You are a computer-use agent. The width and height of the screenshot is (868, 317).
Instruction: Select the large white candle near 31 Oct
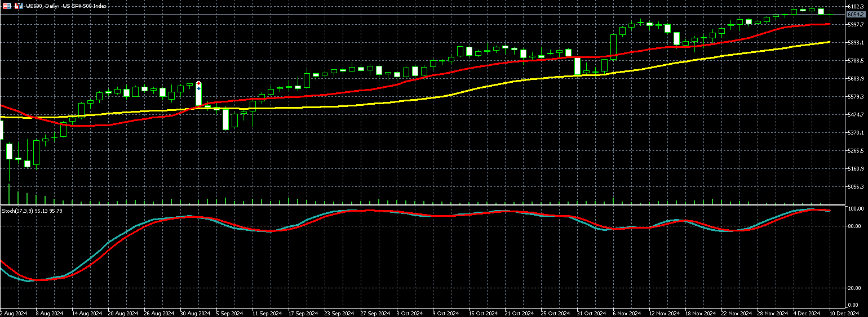(x=577, y=66)
